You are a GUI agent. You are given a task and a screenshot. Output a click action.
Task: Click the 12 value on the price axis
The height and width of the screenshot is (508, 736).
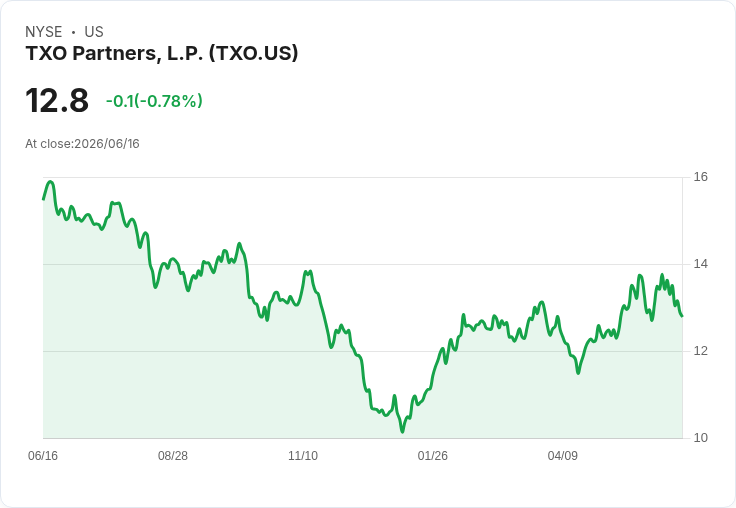pyautogui.click(x=700, y=351)
